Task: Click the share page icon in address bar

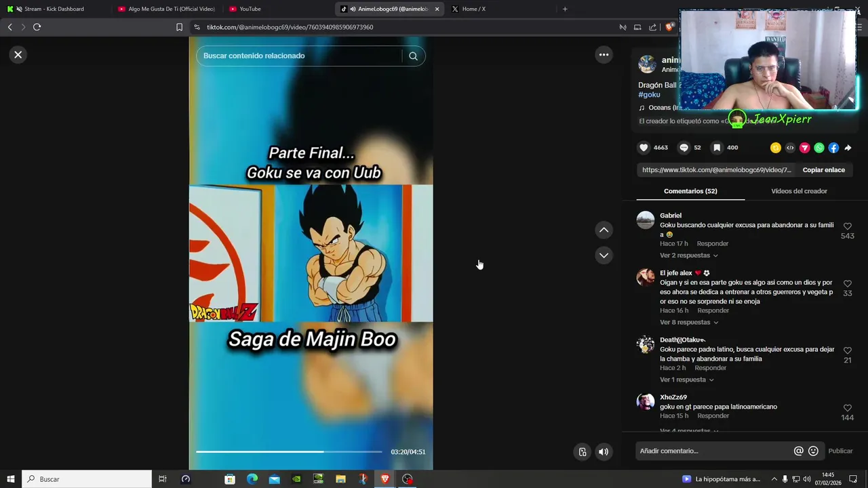Action: [652, 27]
